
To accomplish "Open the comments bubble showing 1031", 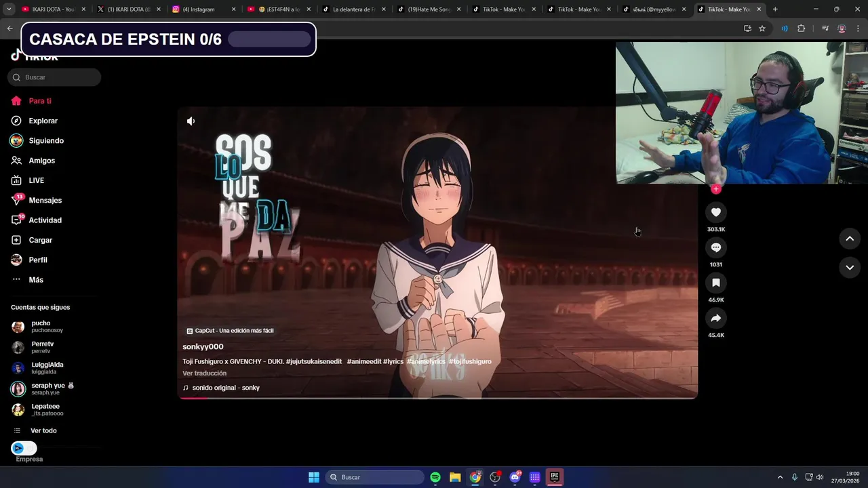I will [715, 247].
